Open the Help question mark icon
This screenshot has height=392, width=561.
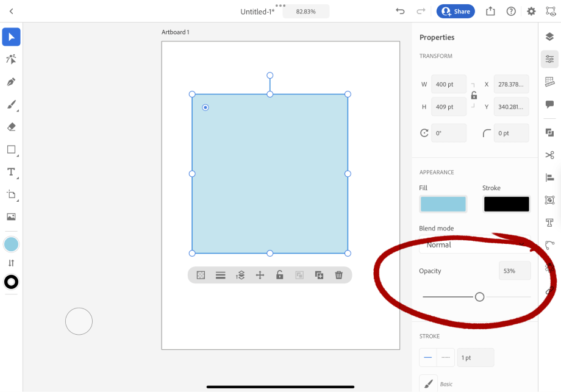pos(511,12)
